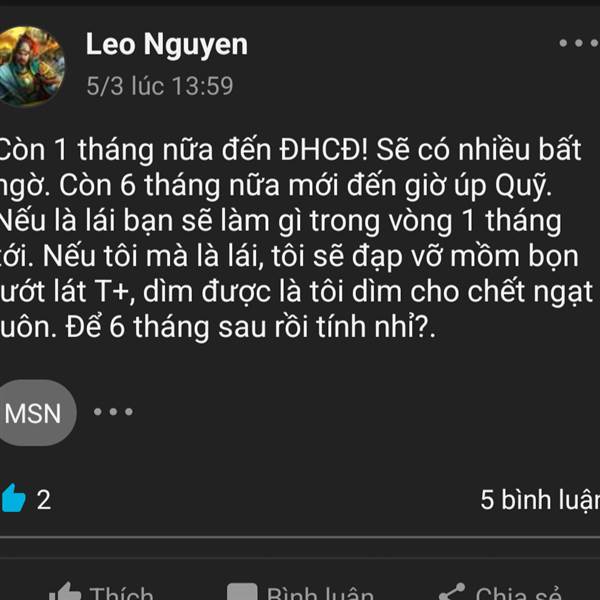Open Leo Nguyen's profile picture
The width and height of the screenshot is (600, 600).
pyautogui.click(x=29, y=66)
